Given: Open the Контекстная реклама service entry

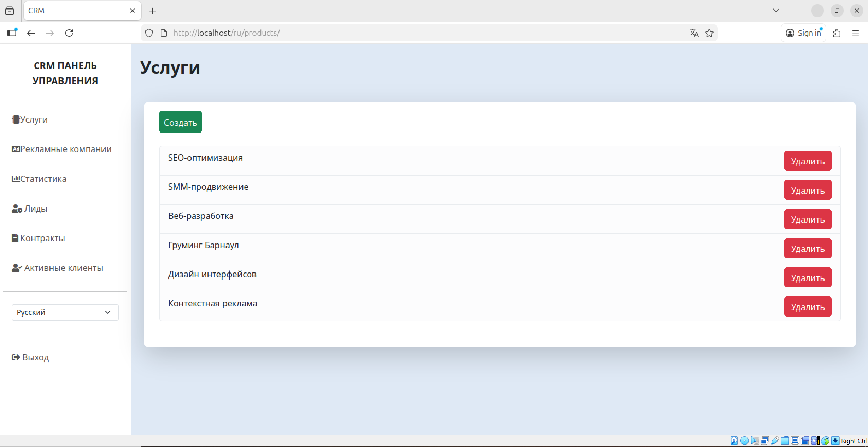Looking at the screenshot, I should tap(213, 303).
